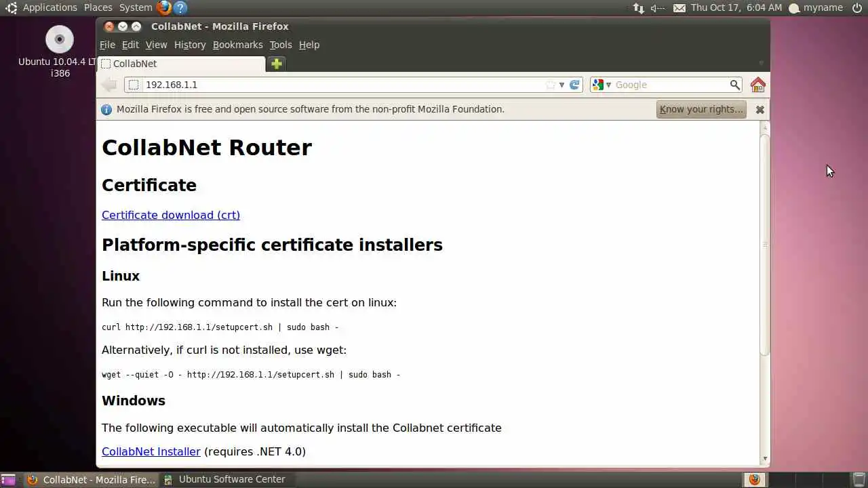Open the trash icon in bottom panel

pos(859,479)
